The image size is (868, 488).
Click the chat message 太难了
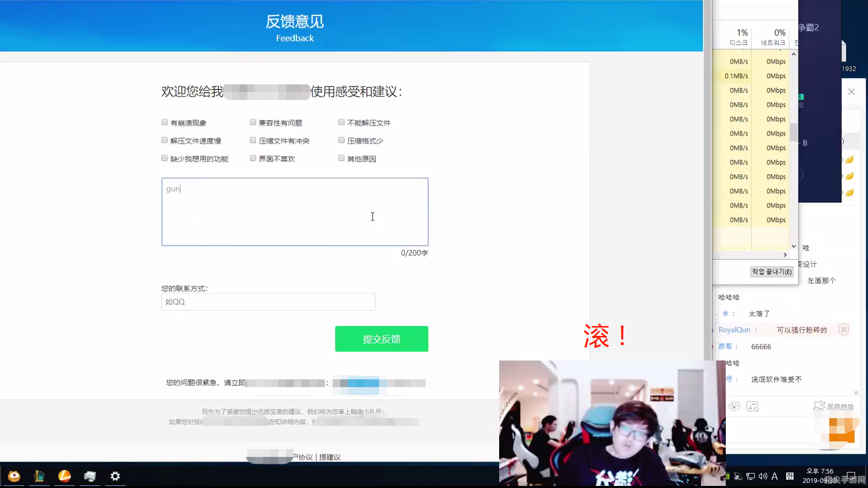(x=759, y=314)
